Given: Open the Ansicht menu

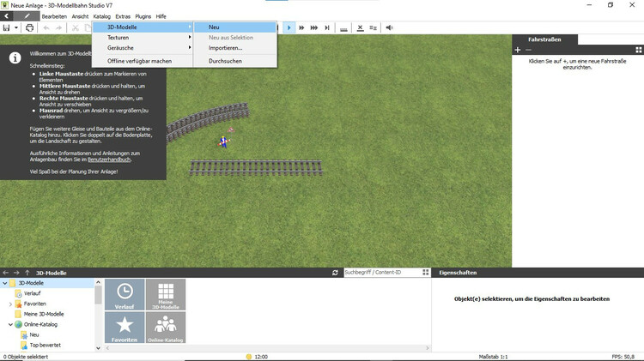Looking at the screenshot, I should tap(80, 16).
